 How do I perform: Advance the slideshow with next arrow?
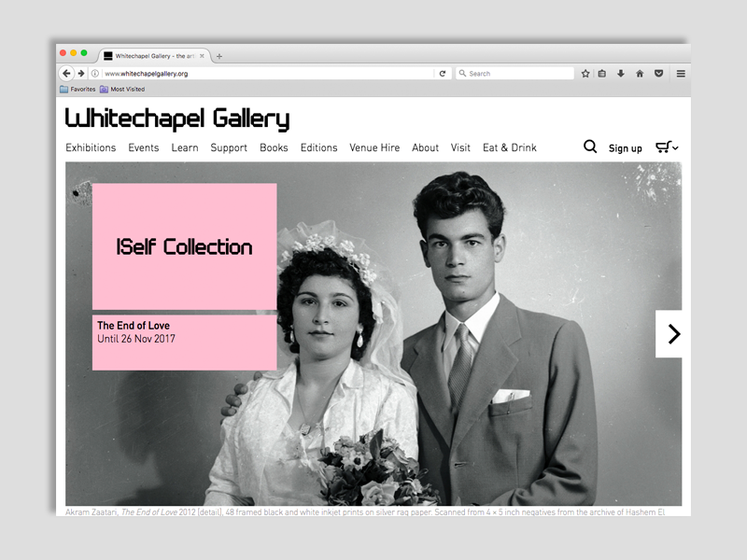(x=669, y=334)
